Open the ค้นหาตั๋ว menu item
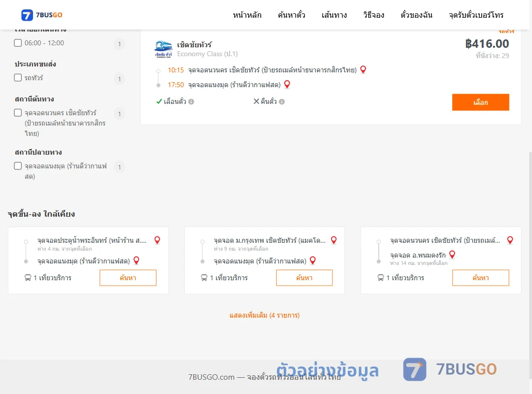The height and width of the screenshot is (394, 532). pos(292,15)
